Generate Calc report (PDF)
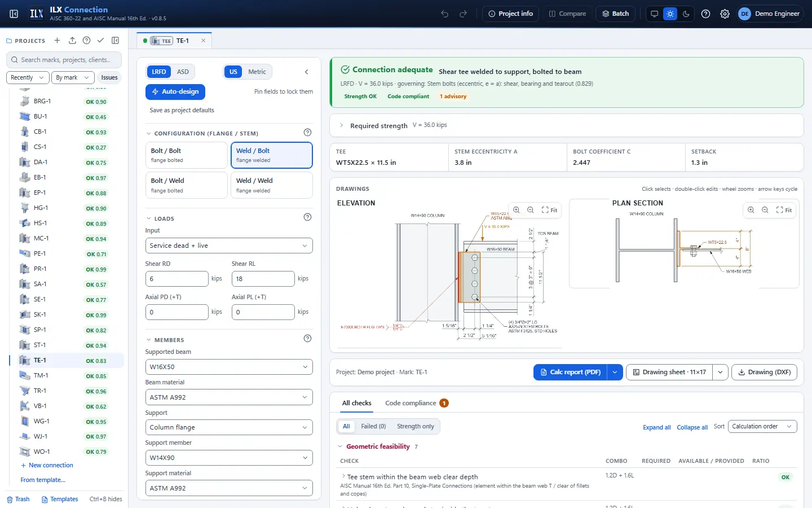The width and height of the screenshot is (812, 508). click(571, 372)
